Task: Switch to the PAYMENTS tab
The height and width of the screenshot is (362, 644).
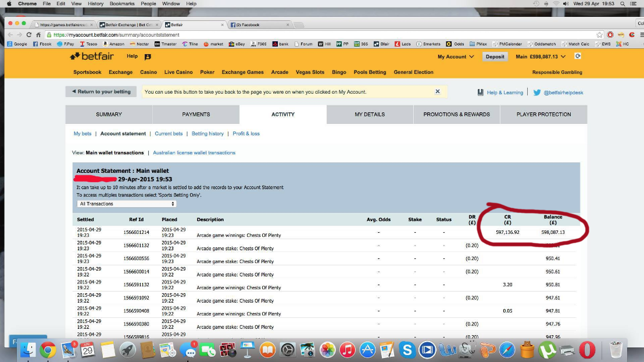Action: tap(196, 114)
